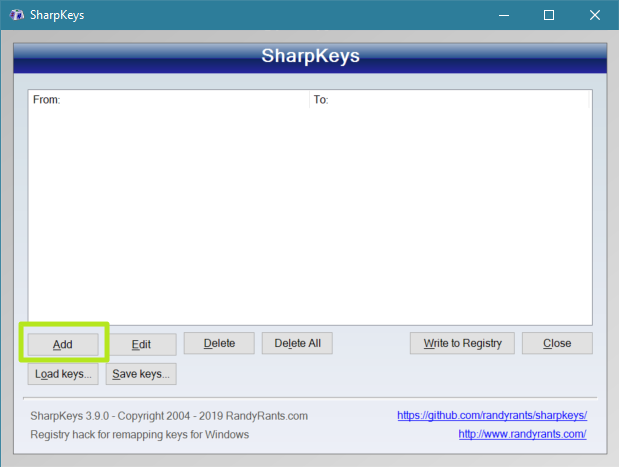Open the Load keys... dialog
Image resolution: width=619 pixels, height=467 pixels.
coord(63,374)
